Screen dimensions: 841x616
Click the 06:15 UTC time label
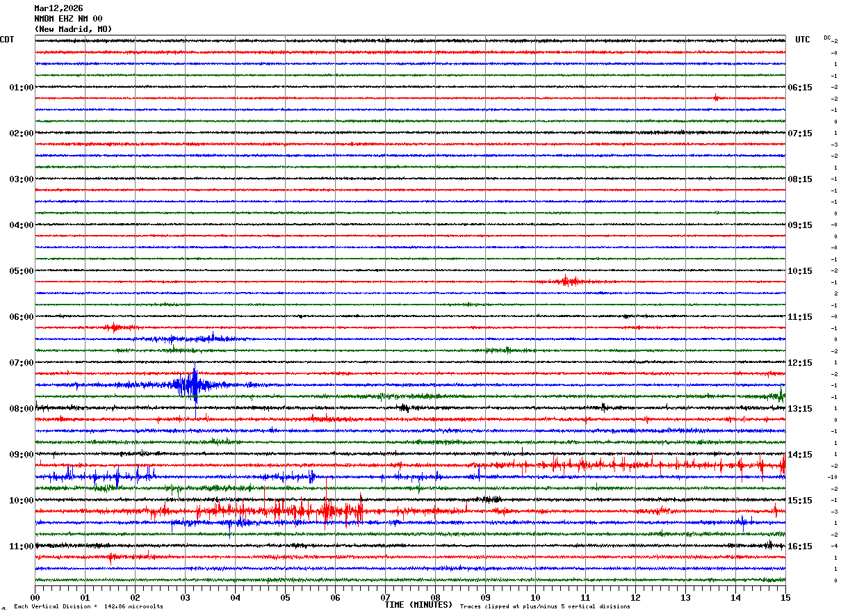pos(800,88)
